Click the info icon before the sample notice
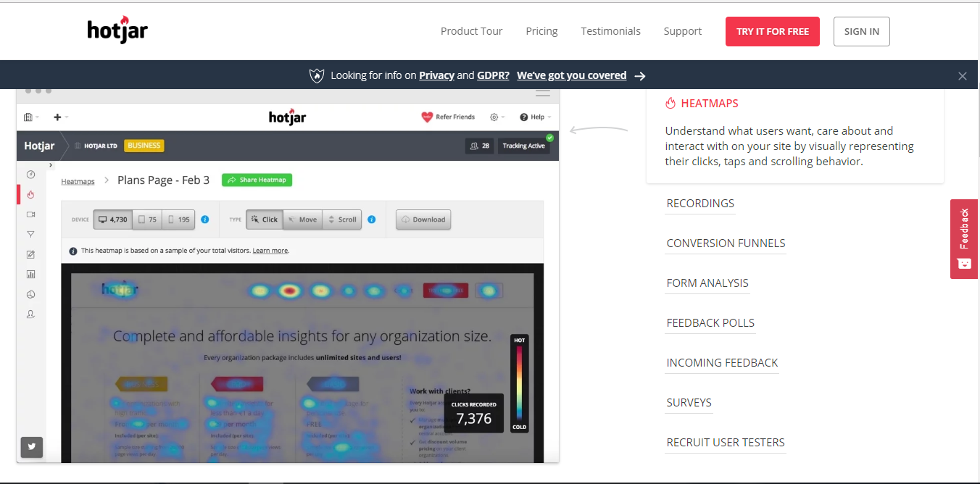 (x=73, y=251)
